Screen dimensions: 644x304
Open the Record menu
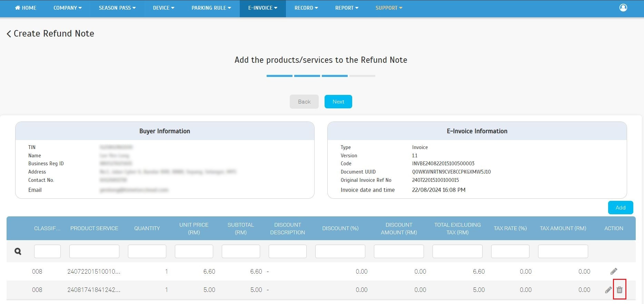306,8
